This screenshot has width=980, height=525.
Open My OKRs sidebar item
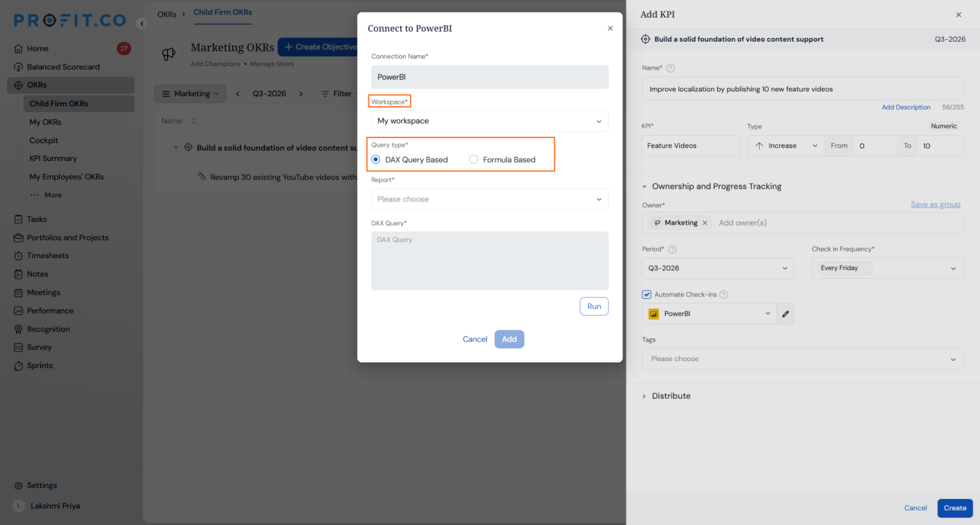[46, 122]
